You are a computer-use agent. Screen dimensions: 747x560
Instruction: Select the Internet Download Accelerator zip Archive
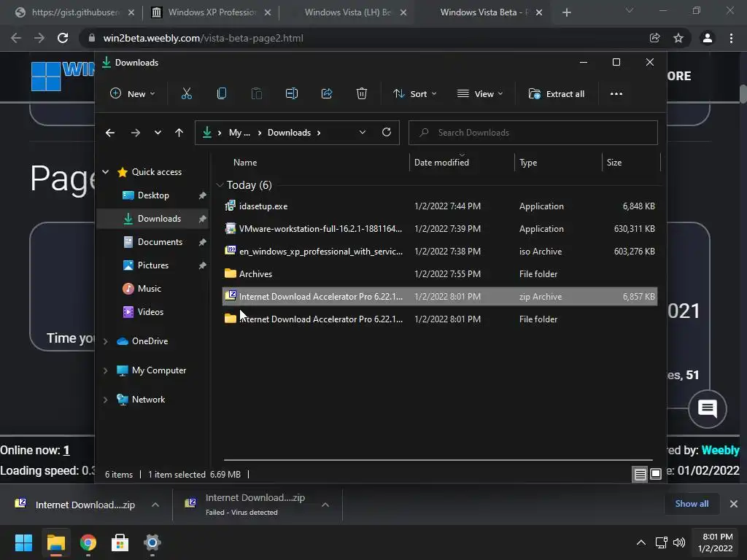(440, 297)
